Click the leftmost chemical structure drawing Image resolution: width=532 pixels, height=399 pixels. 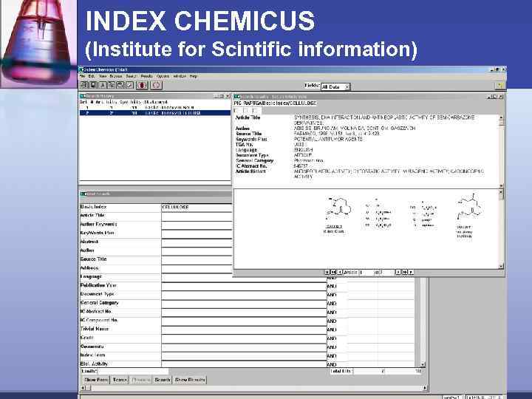[338, 207]
